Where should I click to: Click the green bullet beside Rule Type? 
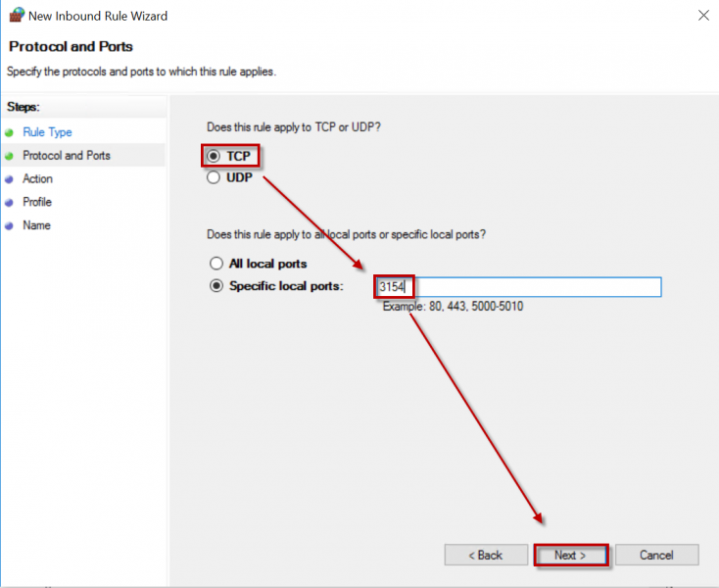pyautogui.click(x=10, y=132)
